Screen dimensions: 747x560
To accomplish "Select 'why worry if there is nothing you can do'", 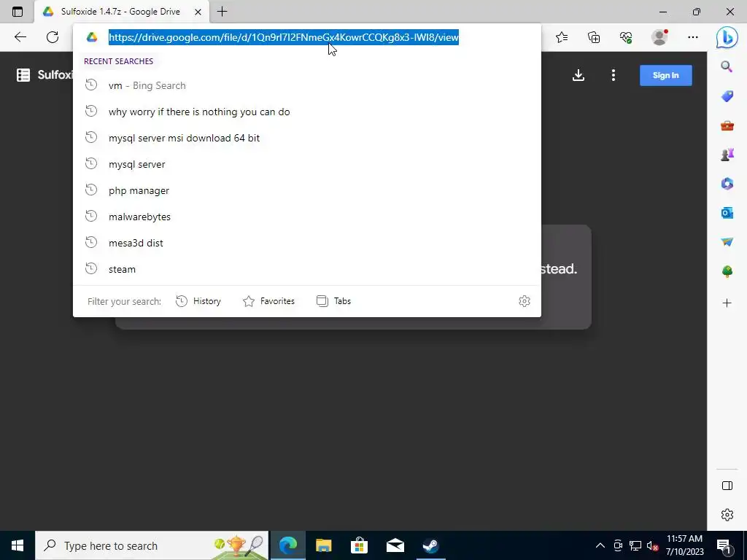I will [x=307, y=112].
